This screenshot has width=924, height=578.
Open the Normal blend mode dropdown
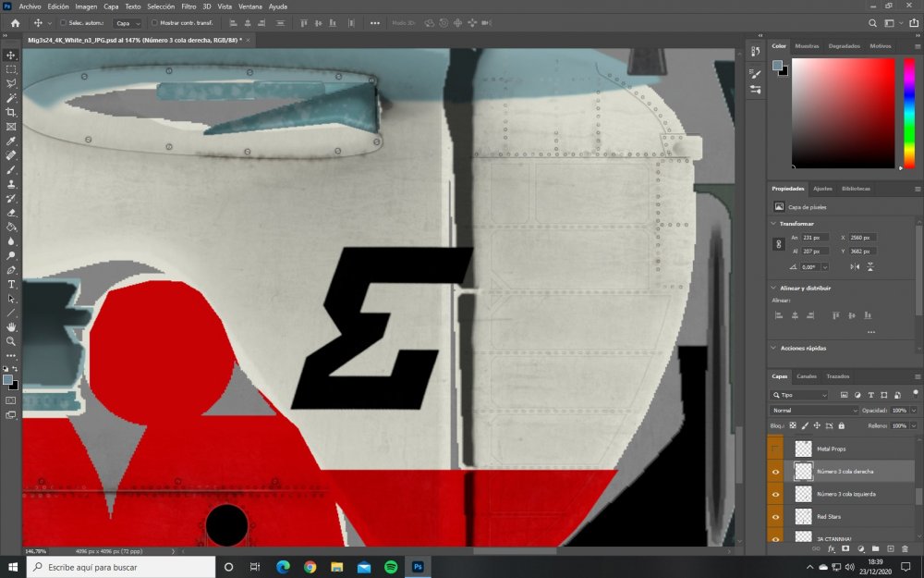pyautogui.click(x=815, y=410)
